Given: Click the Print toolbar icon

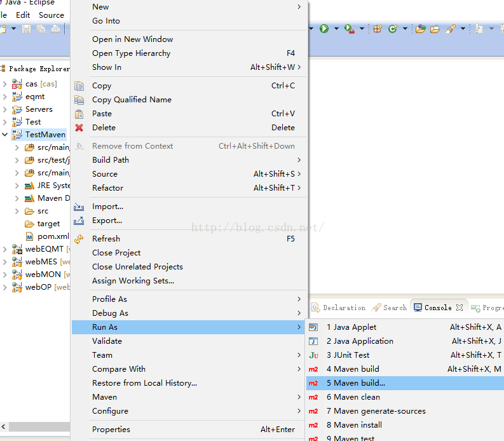Looking at the screenshot, I should [55, 29].
